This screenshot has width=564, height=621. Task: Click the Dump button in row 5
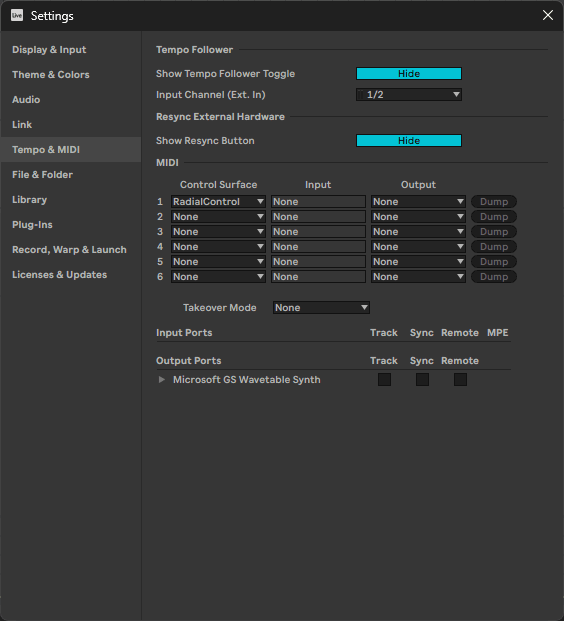(494, 262)
